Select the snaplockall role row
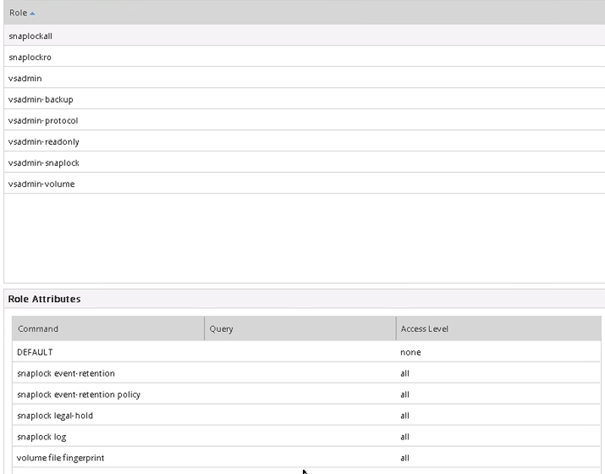 coord(30,36)
